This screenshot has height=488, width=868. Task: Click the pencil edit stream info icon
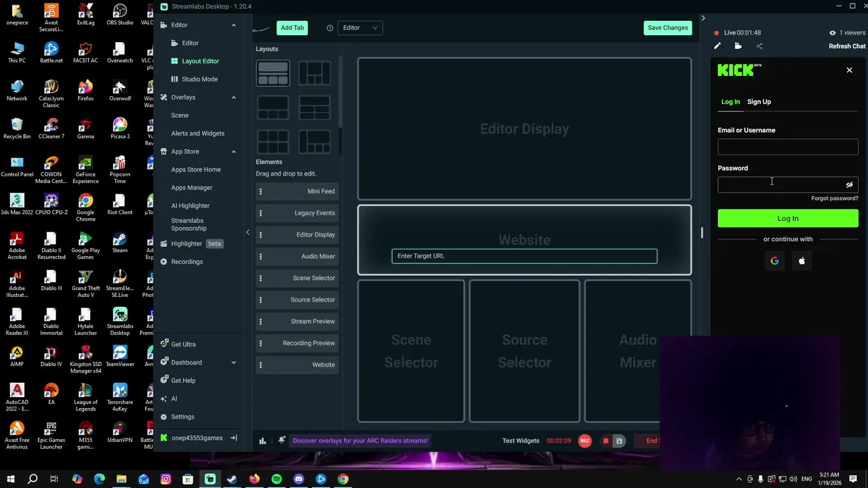(717, 46)
